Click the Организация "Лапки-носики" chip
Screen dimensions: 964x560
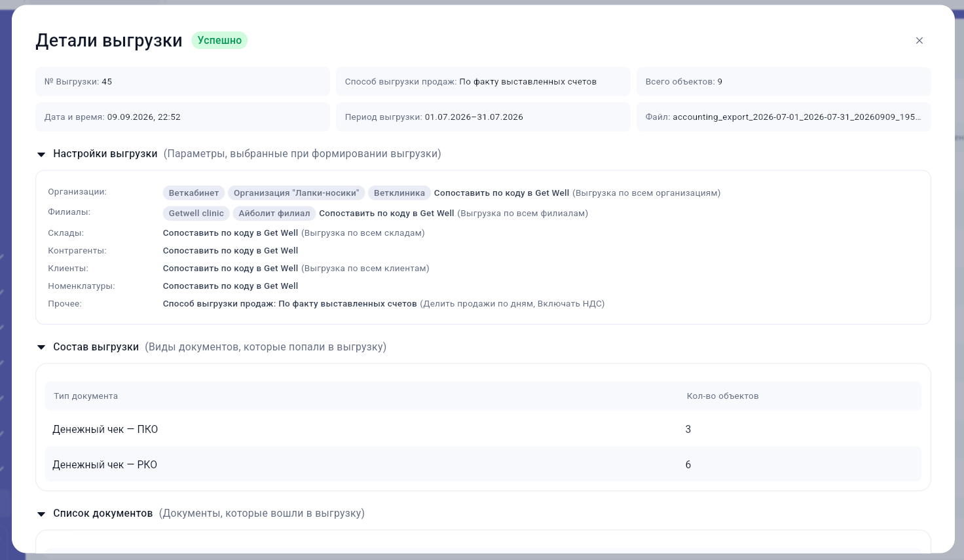click(x=296, y=193)
